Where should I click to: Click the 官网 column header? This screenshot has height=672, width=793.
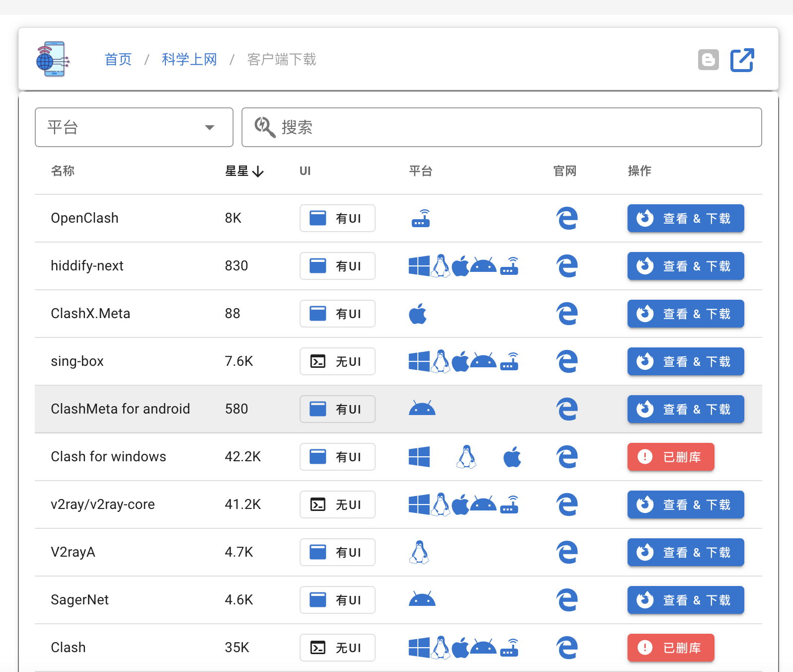565,171
